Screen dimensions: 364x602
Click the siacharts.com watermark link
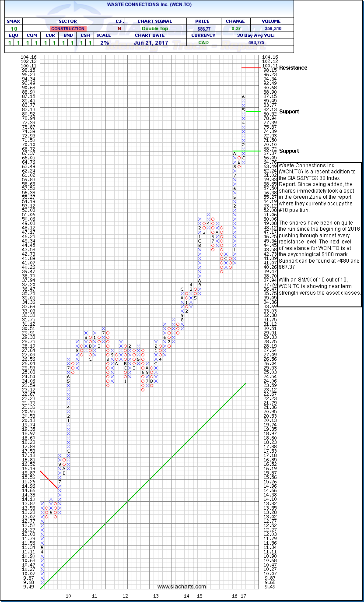point(182,587)
